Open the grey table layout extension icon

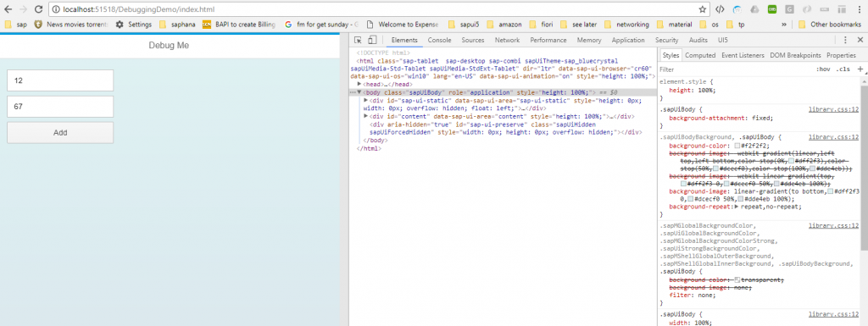(x=842, y=9)
